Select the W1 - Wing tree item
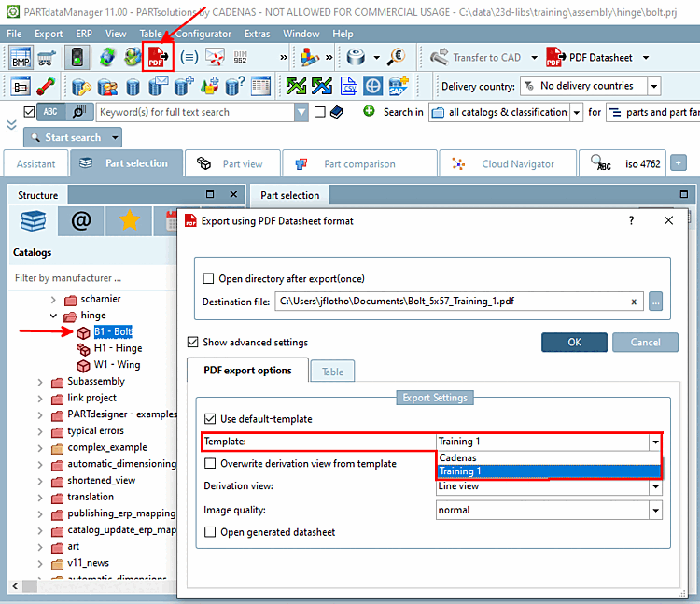 coord(117,365)
